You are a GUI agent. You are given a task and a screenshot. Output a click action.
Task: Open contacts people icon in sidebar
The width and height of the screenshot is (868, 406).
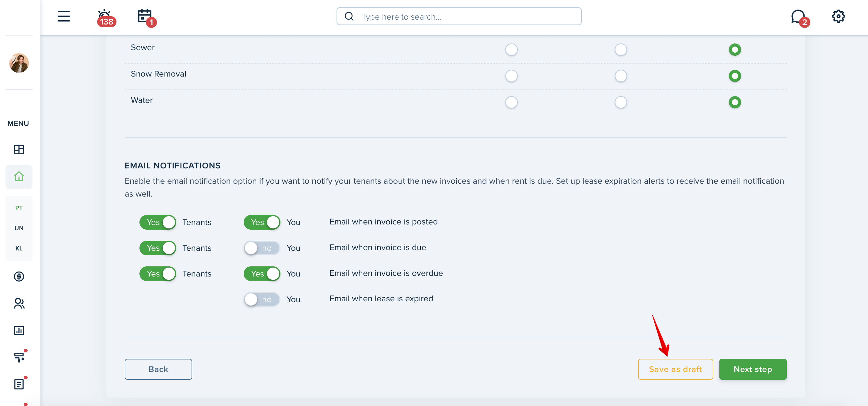tap(19, 303)
